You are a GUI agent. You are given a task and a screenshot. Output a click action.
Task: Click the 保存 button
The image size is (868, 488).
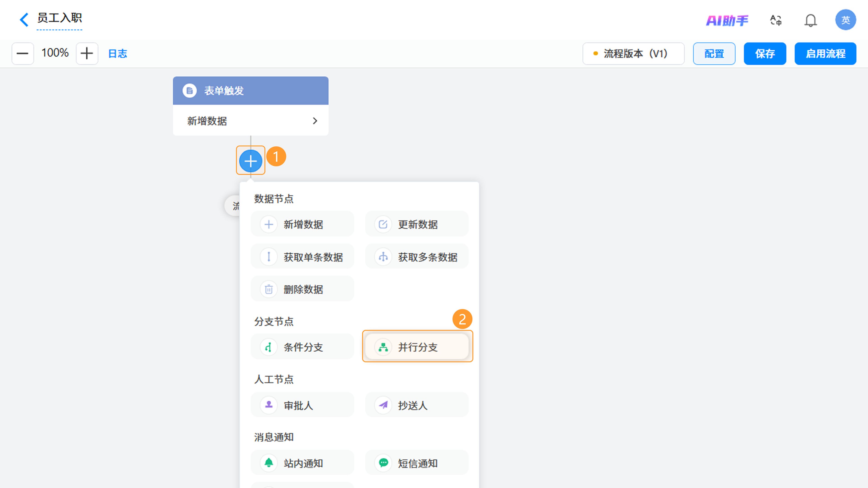coord(765,54)
